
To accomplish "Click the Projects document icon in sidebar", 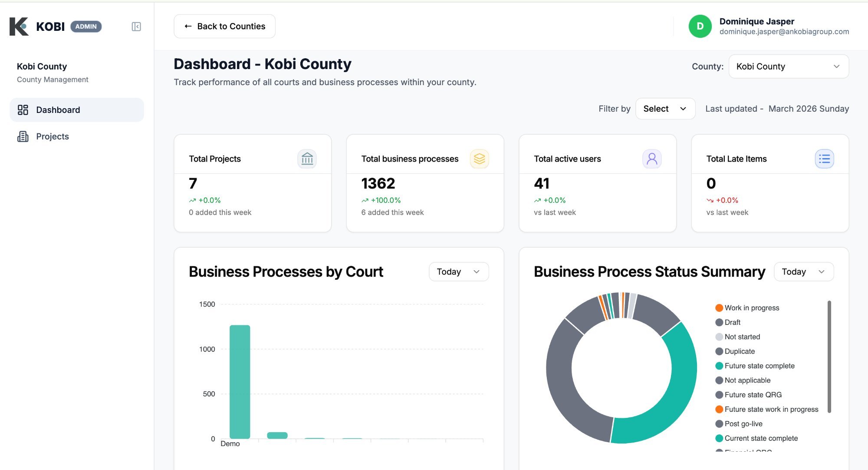I will pos(23,136).
